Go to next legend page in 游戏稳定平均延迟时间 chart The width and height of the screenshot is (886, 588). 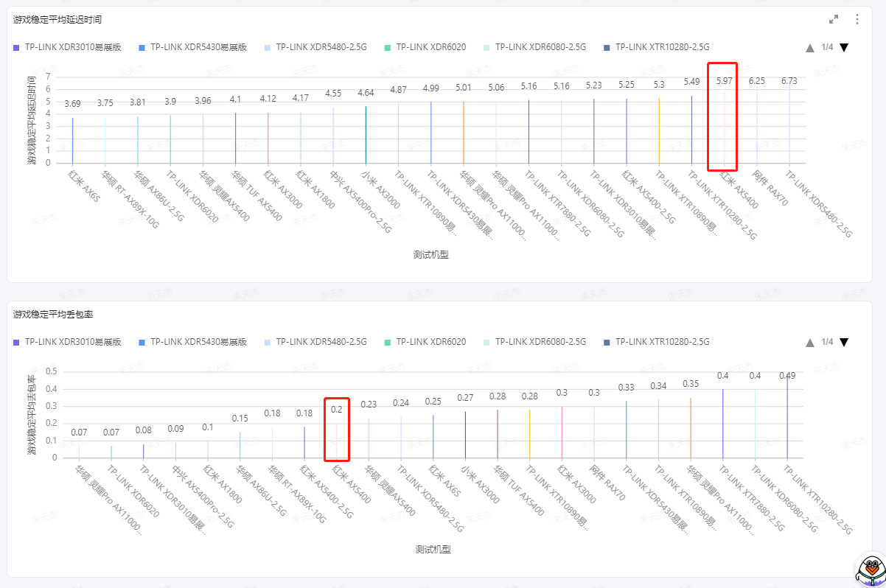coord(844,47)
